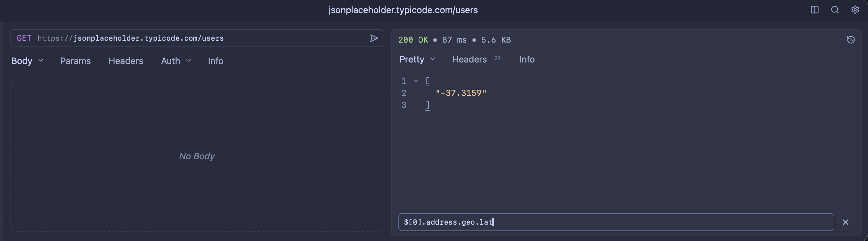
Task: Toggle the split layout icon in title bar
Action: [x=814, y=10]
